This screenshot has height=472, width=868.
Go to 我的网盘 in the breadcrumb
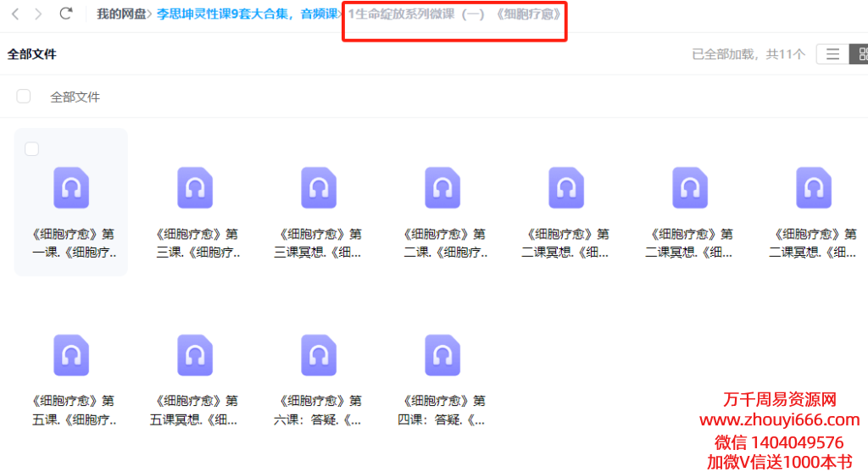click(x=120, y=14)
